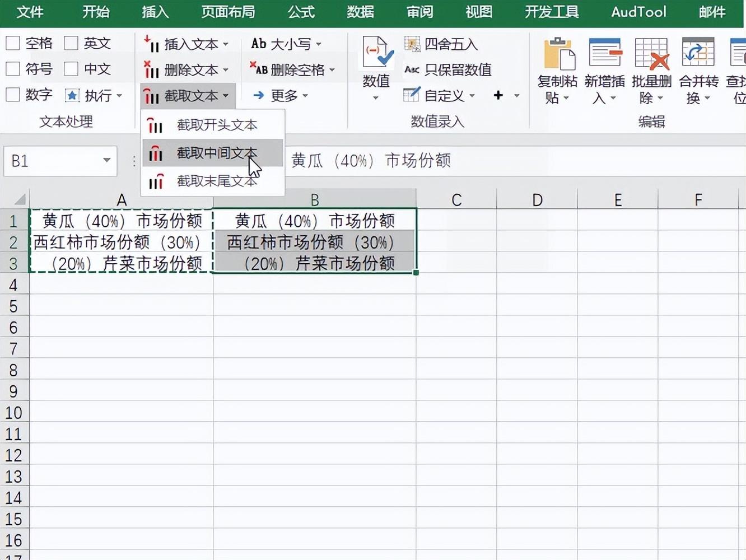Image resolution: width=746 pixels, height=560 pixels.
Task: Click cell A1 黄瓜（40%）市场份额
Action: tap(121, 221)
